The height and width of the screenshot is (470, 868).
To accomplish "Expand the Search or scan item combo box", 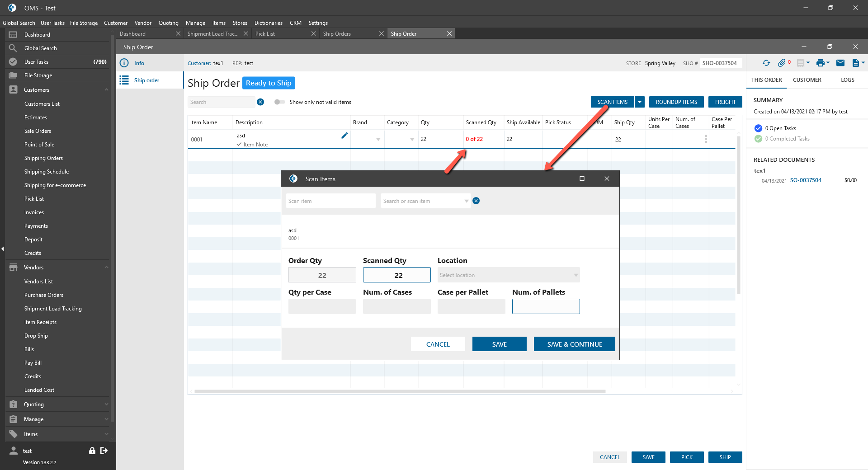I will coord(467,201).
